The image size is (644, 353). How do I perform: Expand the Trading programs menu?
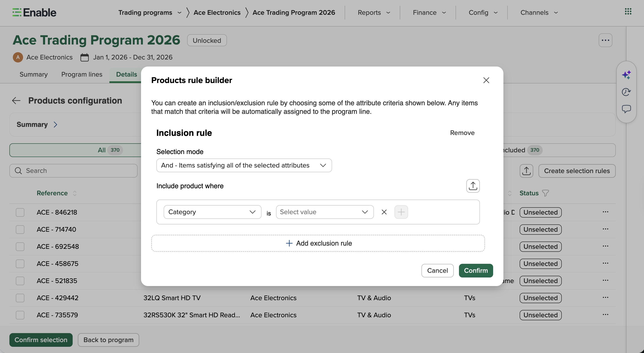pos(150,13)
